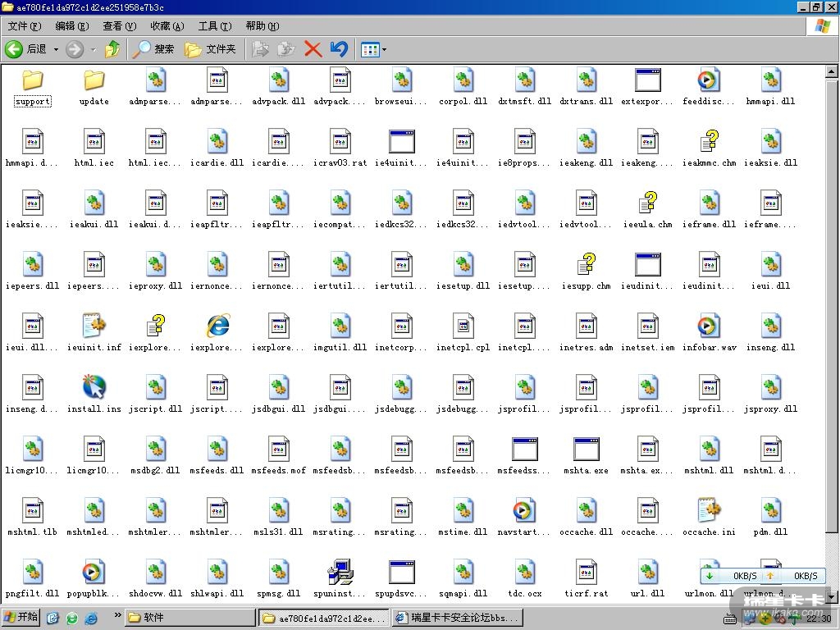Select the iesupp.chm help file icon
Viewport: 840px width, 630px height.
click(586, 265)
